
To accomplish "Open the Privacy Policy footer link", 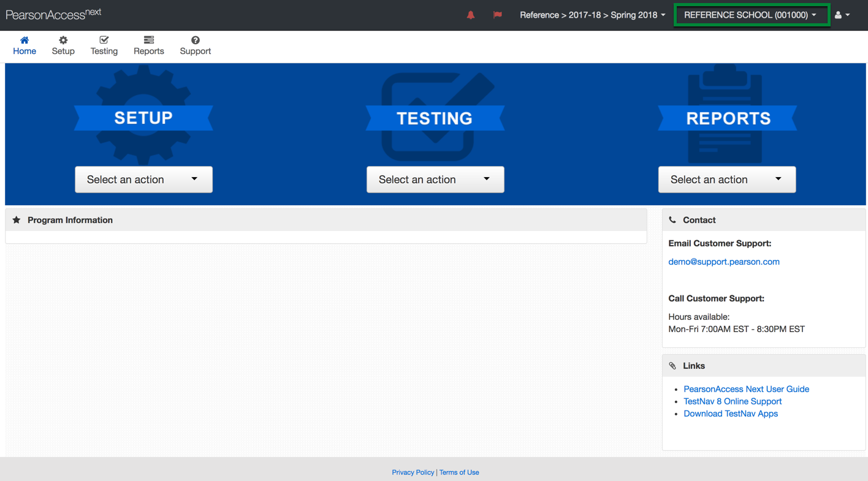I will point(413,472).
